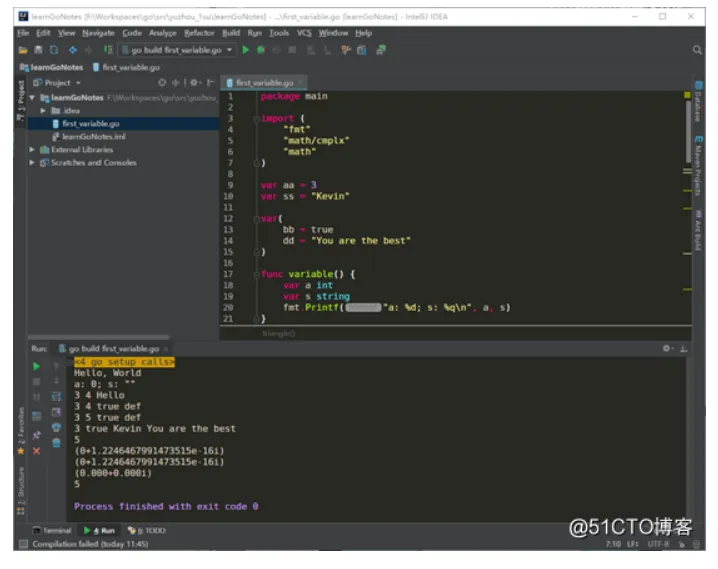Image resolution: width=718 pixels, height=569 pixels.
Task: Click the last green toolbar icon
Action: coord(381,50)
